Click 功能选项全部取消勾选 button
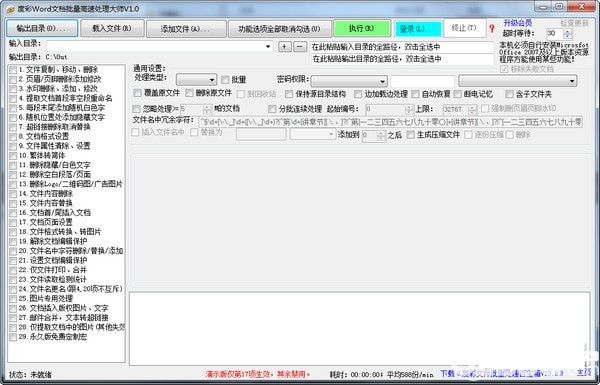 [x=279, y=28]
